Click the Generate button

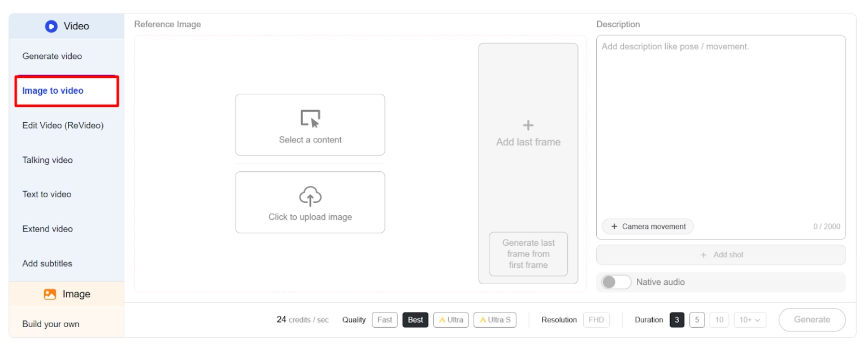(812, 319)
